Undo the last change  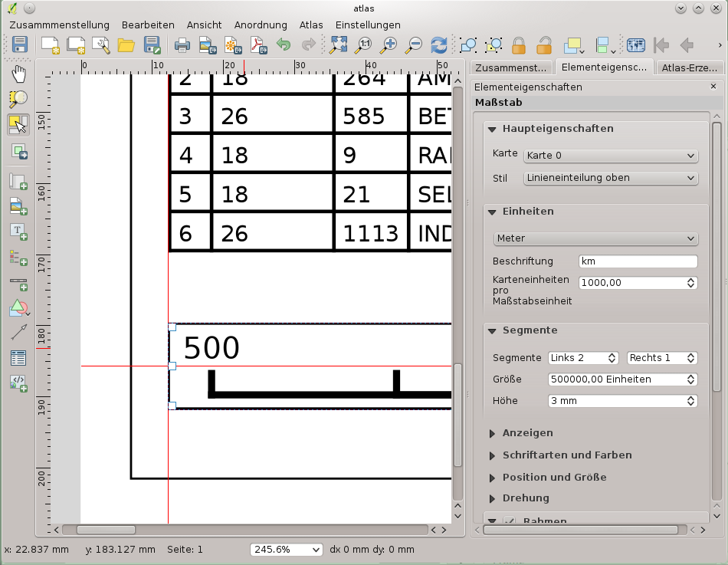[284, 45]
